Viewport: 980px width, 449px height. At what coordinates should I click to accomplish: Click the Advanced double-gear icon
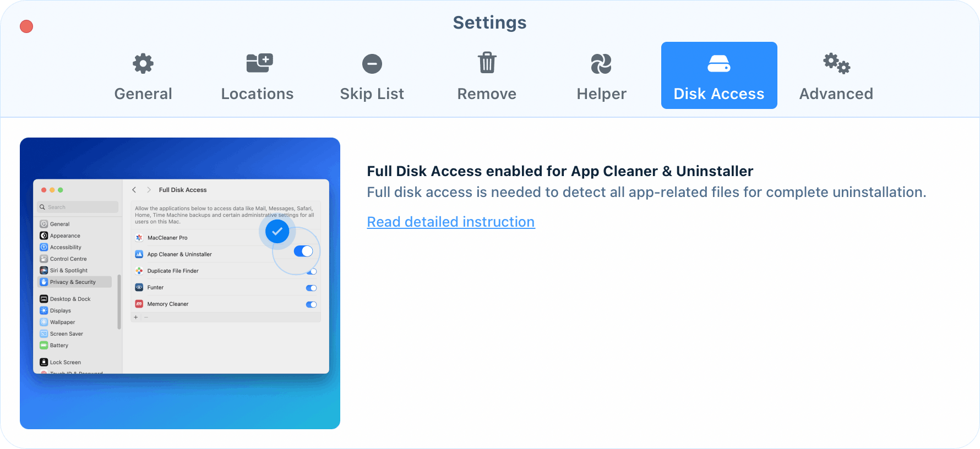point(837,63)
